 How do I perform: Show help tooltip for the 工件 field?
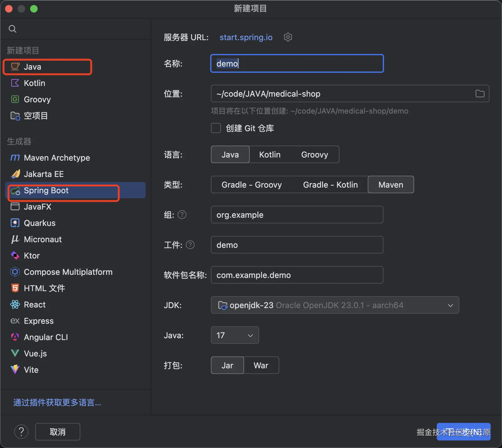tap(190, 245)
